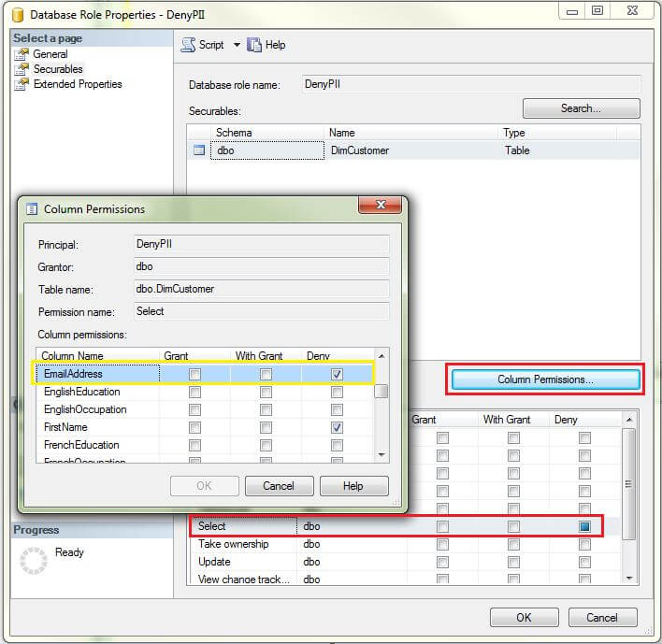Click the Securables page icon

22,69
